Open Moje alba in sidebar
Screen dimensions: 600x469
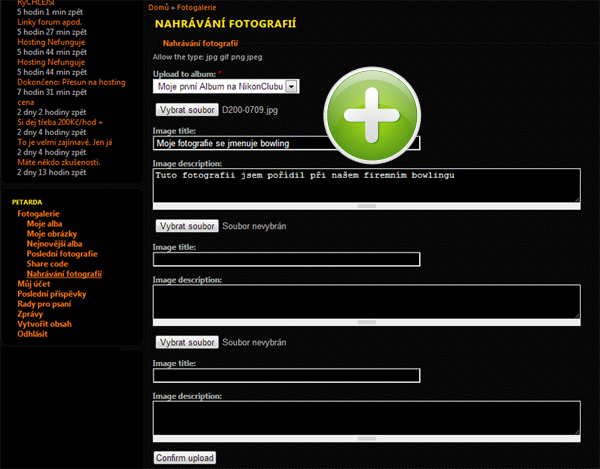(x=44, y=224)
